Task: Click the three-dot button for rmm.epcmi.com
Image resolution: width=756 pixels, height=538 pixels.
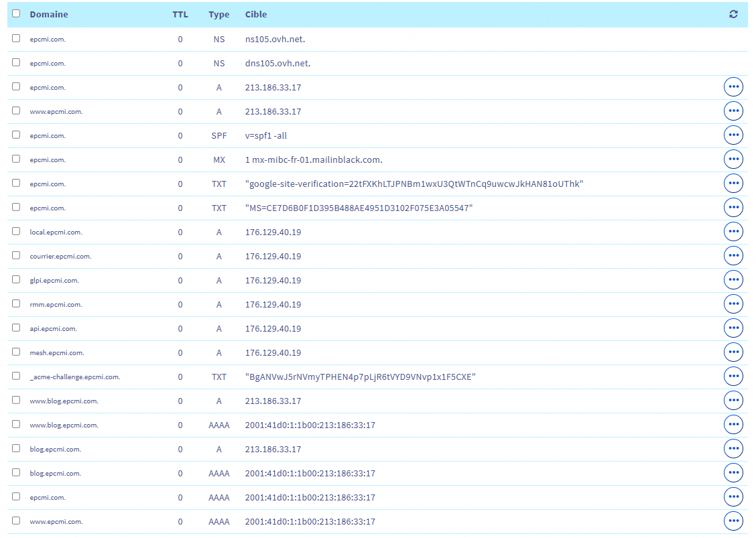Action: 733,304
